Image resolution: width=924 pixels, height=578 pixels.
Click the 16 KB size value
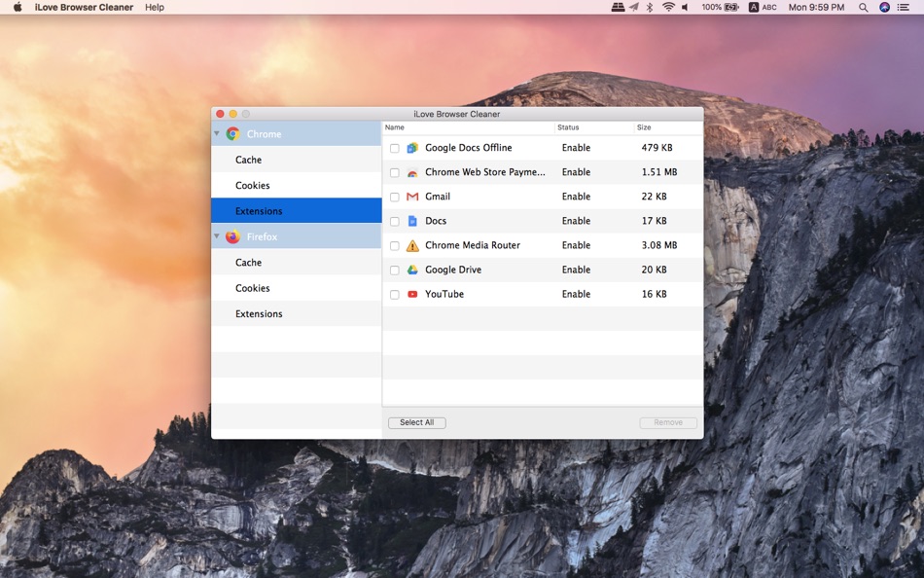(x=655, y=294)
